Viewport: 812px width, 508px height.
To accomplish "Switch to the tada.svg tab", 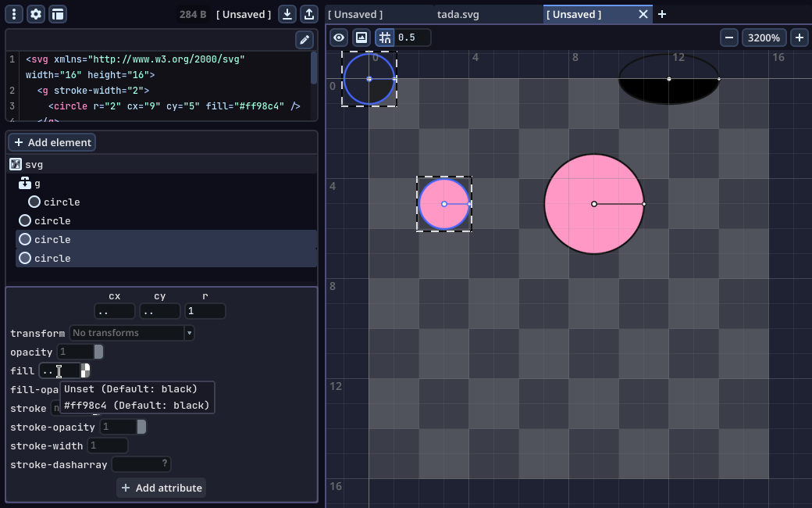I will pos(458,14).
